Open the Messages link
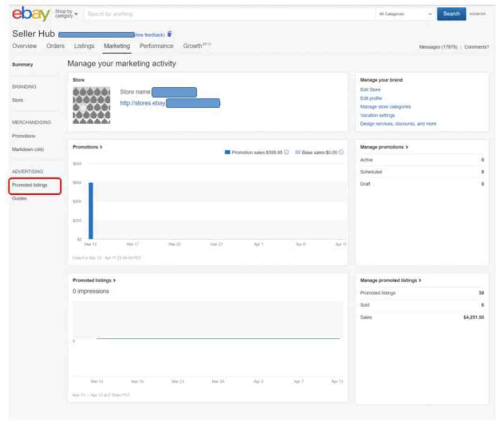The height and width of the screenshot is (426, 504). coord(438,47)
